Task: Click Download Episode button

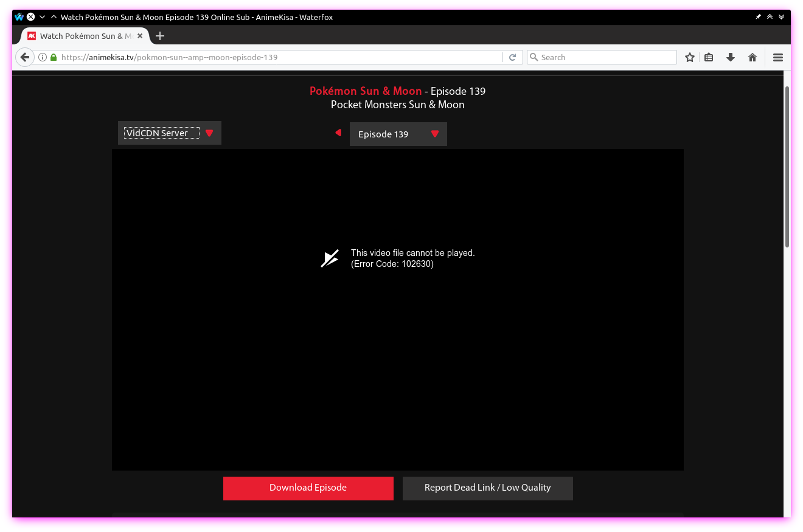Action: [308, 488]
